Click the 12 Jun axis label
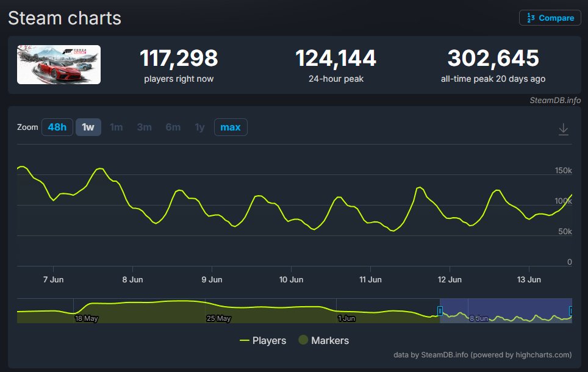Screen dimensions: 588x372 450,279
